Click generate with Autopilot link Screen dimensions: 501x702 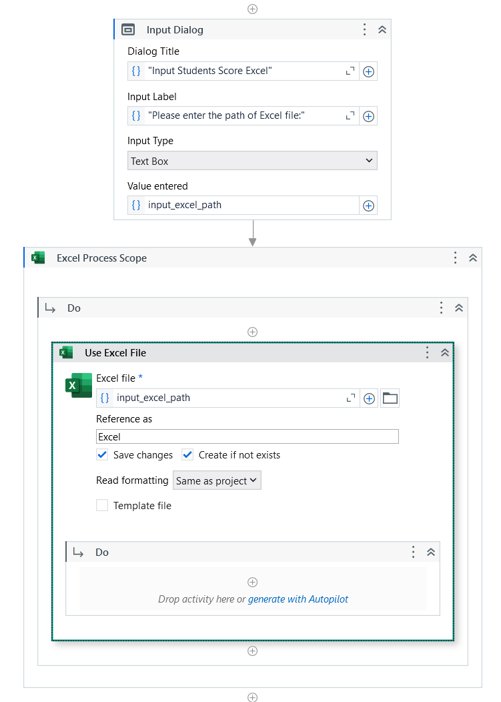click(298, 599)
